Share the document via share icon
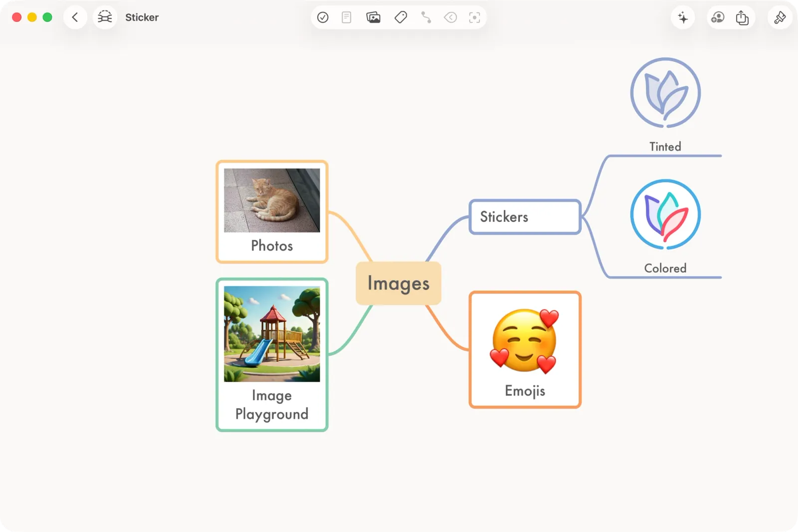This screenshot has width=798, height=532. [742, 17]
